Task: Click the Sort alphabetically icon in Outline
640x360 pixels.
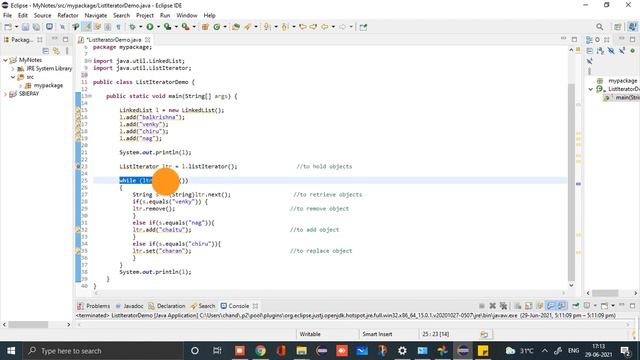Action: click(600, 51)
